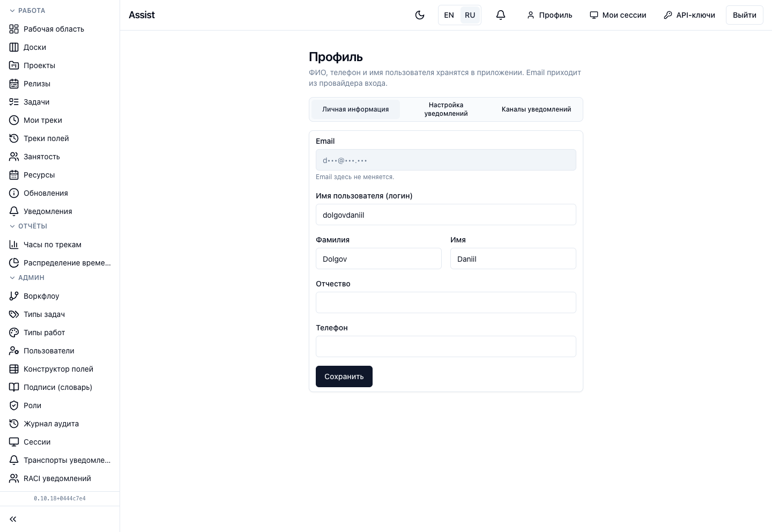Click the Доски boards icon
This screenshot has width=772, height=532.
click(14, 47)
